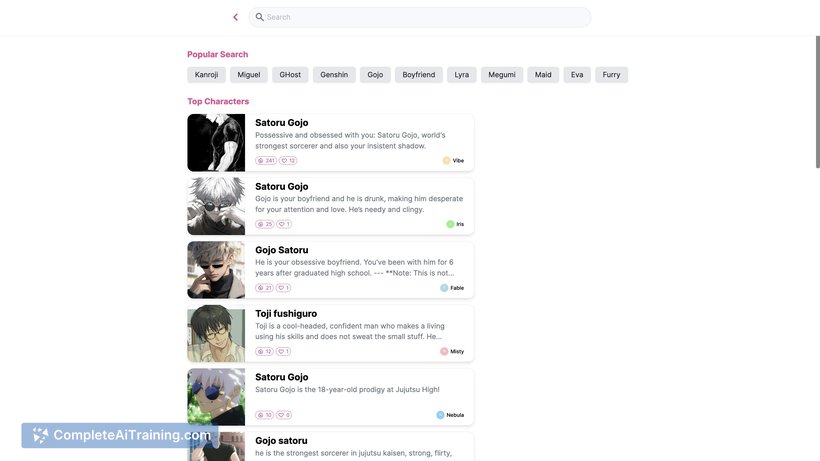The image size is (820, 461).
Task: Click the back arrow icon
Action: [x=235, y=17]
